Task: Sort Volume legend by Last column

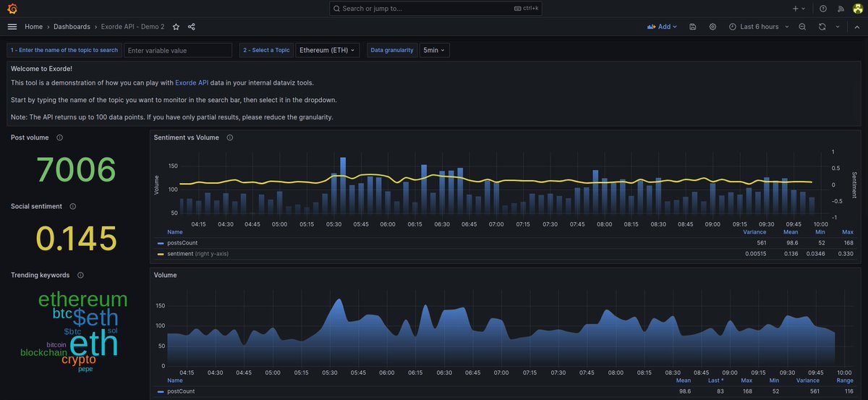Action: 716,380
